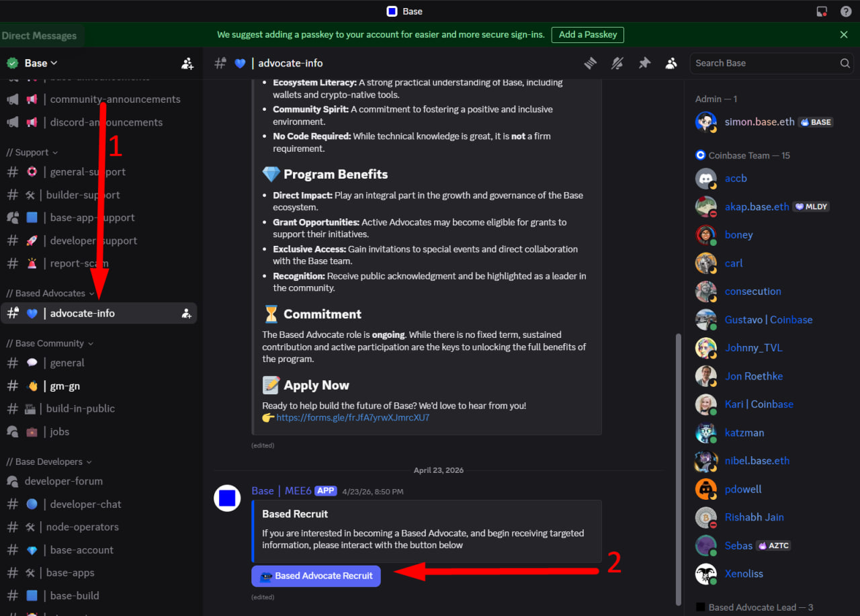Toggle the member list icon
Image resolution: width=860 pixels, height=616 pixels.
point(671,63)
